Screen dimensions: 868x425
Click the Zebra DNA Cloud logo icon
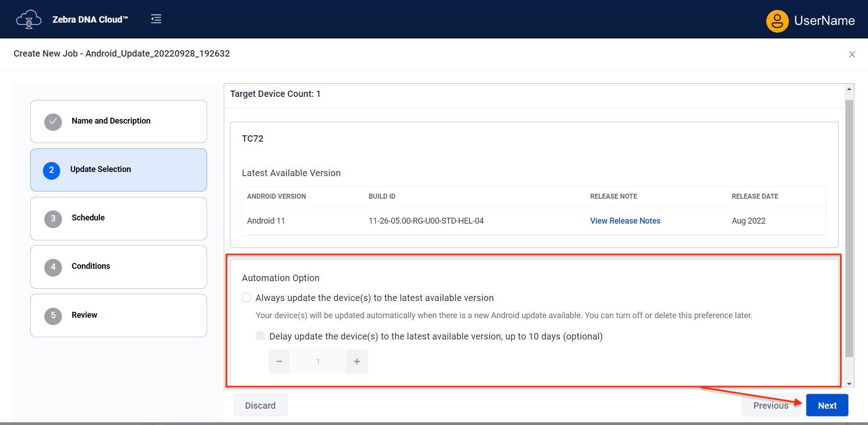[28, 19]
